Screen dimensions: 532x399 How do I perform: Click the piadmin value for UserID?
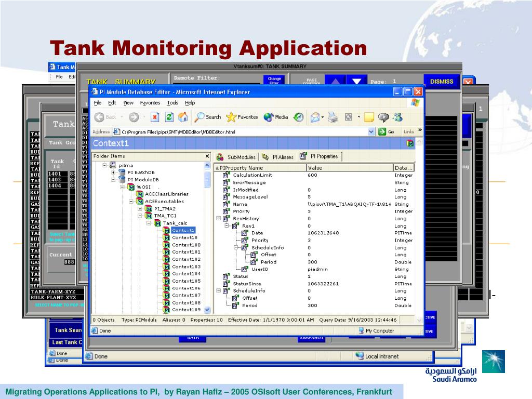point(317,269)
